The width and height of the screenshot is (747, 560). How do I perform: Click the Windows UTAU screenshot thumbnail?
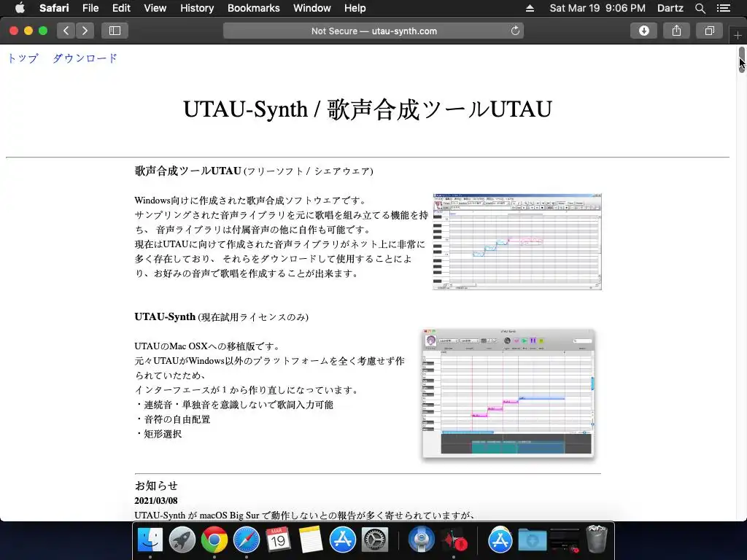pos(517,241)
